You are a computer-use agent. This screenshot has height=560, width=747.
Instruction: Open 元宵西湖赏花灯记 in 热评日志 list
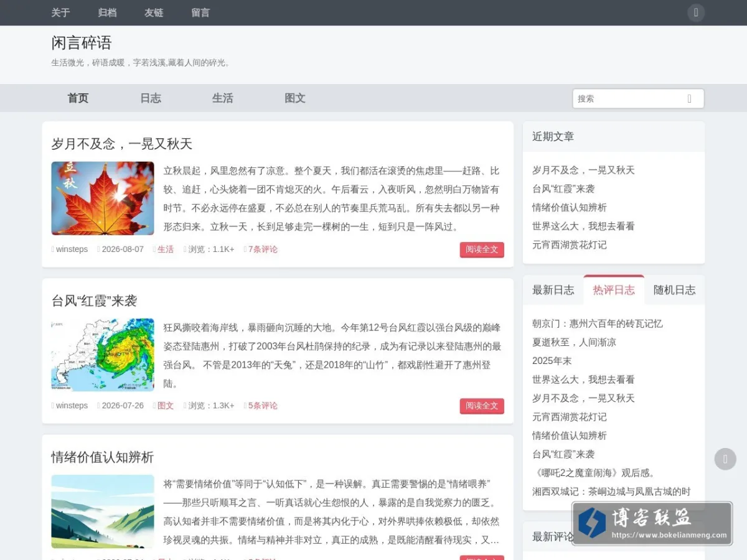coord(570,417)
